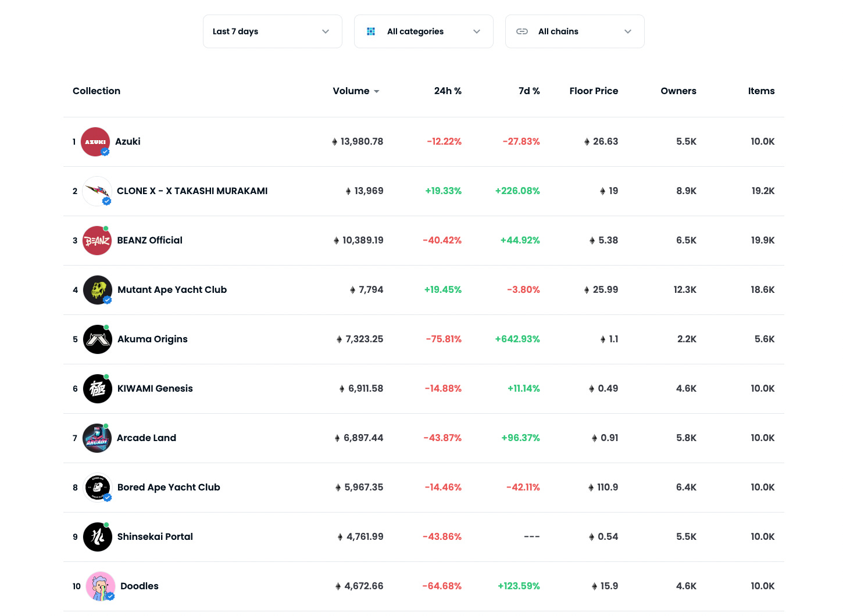The width and height of the screenshot is (843, 616).
Task: Click Bored Ape 7d change -42.11%
Action: pyautogui.click(x=523, y=488)
